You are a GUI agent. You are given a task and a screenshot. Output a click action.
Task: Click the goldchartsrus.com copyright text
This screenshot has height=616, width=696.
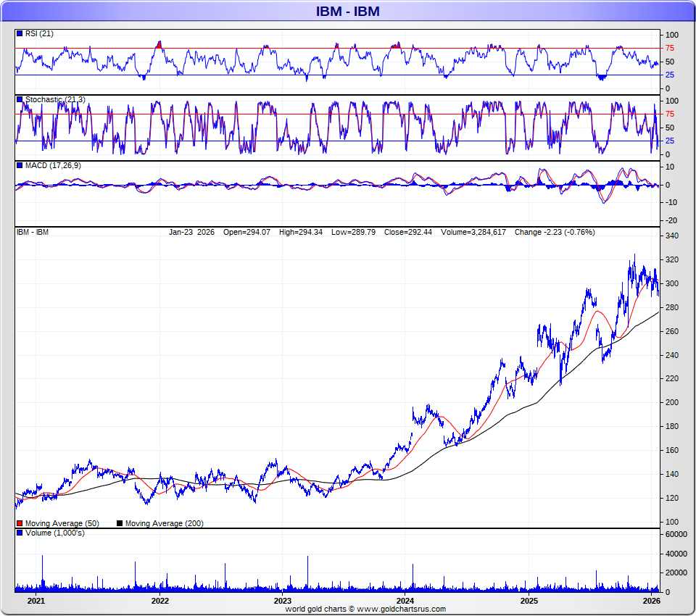tap(365, 609)
